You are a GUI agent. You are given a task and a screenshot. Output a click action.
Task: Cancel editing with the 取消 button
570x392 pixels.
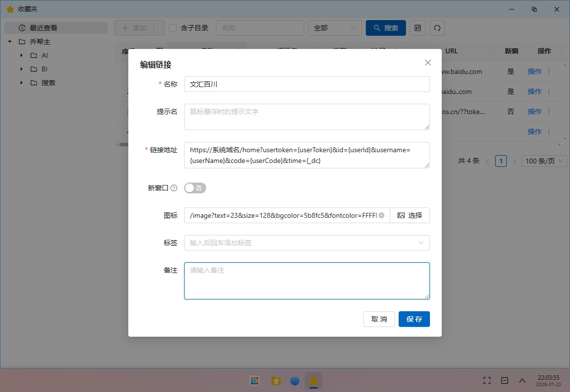click(x=379, y=319)
